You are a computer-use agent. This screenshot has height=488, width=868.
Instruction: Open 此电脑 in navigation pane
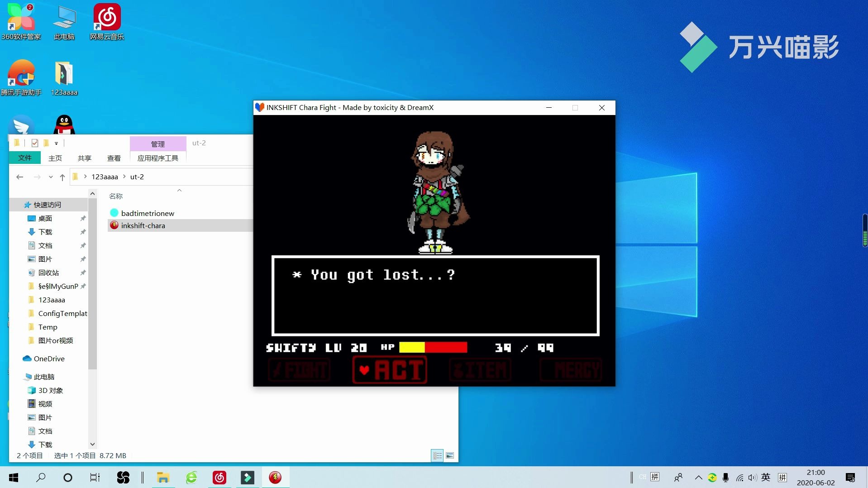[44, 377]
